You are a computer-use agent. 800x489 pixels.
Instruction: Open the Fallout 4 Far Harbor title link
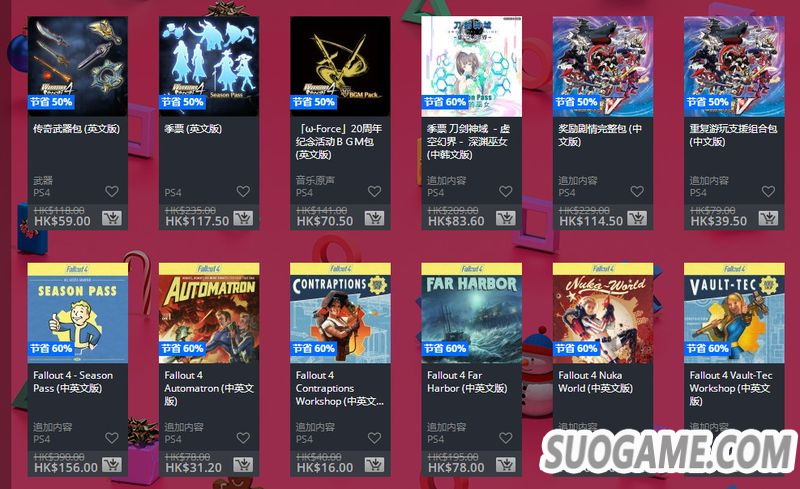coord(467,382)
